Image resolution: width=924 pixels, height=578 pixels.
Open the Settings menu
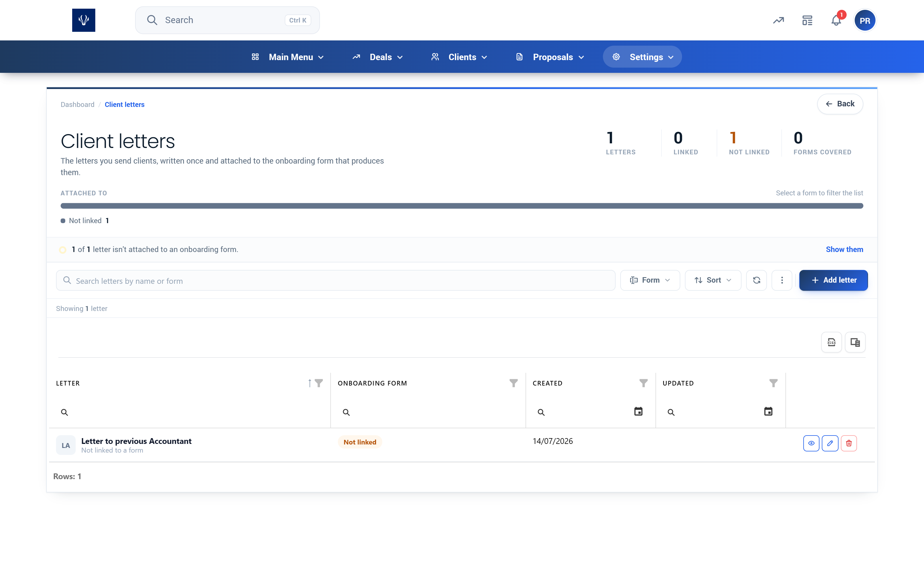tap(642, 57)
